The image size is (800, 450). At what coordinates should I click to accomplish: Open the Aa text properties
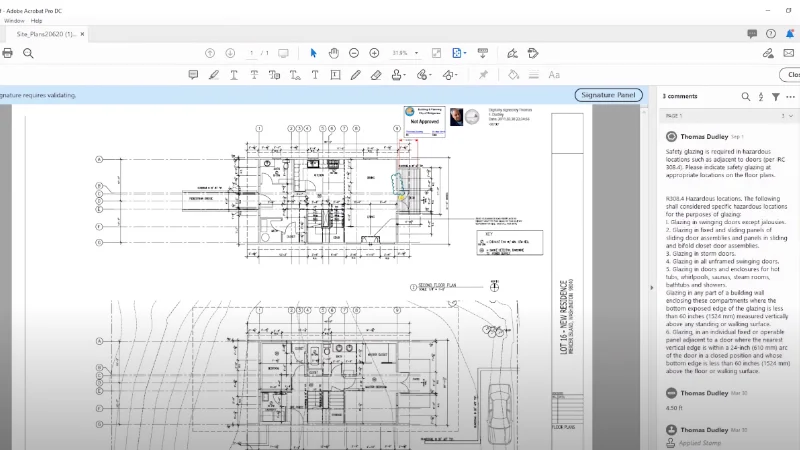coord(554,75)
